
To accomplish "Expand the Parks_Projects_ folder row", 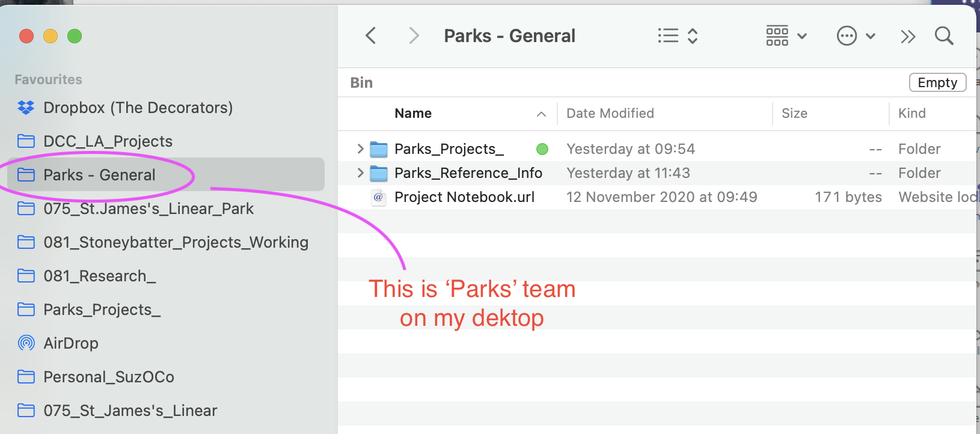I will click(x=361, y=148).
